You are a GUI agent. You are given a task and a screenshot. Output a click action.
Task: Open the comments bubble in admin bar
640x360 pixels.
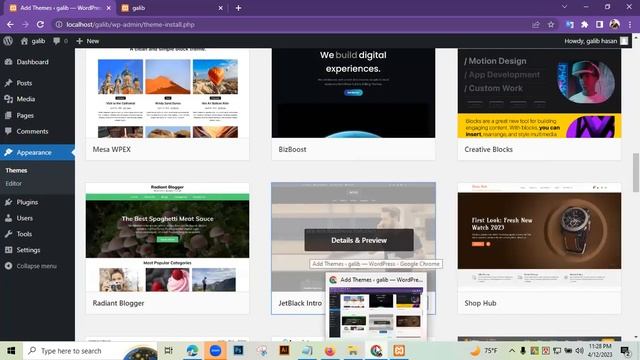pos(60,41)
